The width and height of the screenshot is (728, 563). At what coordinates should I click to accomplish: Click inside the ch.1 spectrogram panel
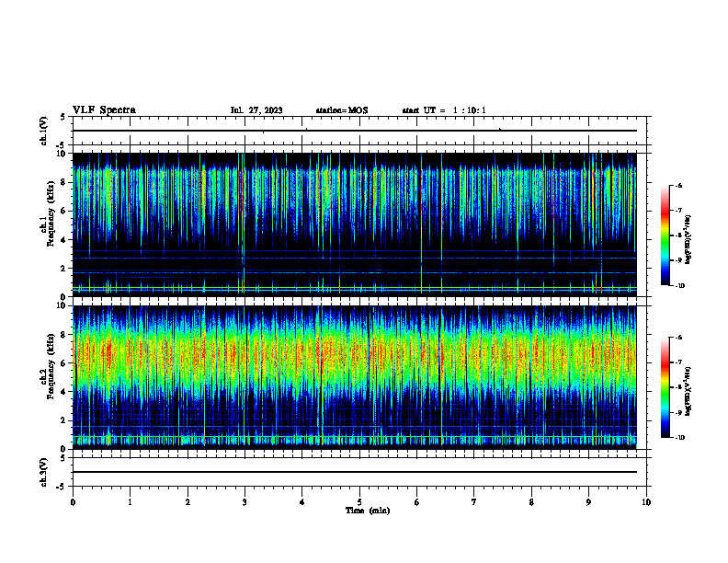coord(355,224)
